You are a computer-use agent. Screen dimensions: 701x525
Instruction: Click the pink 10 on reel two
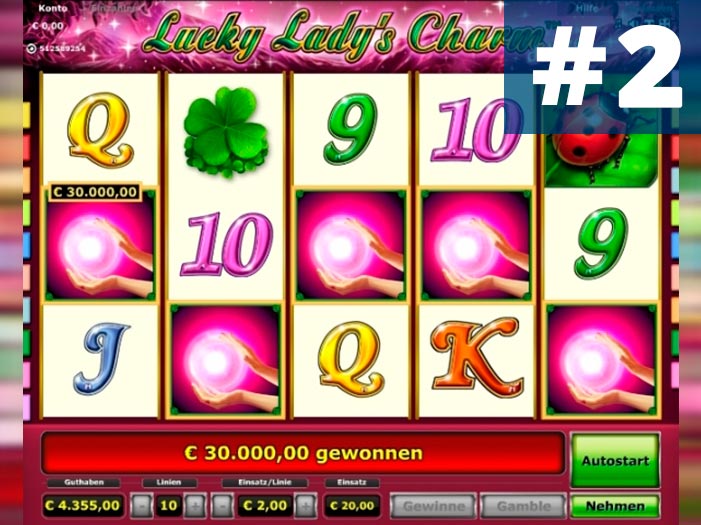tap(227, 244)
